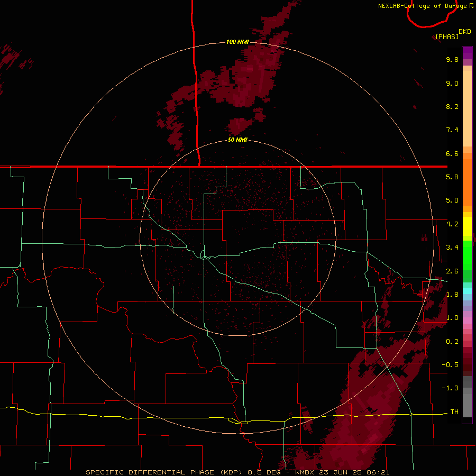Click the -1.3 scale value
This screenshot has width=476, height=476.
coord(450,388)
